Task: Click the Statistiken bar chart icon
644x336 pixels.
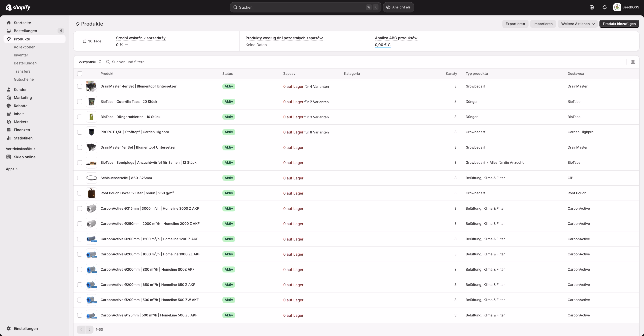Action: pos(9,138)
